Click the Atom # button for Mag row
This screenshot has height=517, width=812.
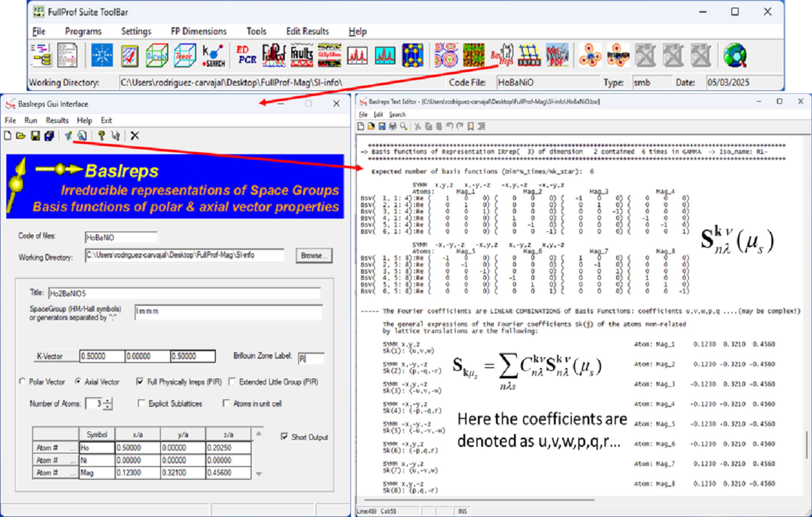[x=56, y=473]
